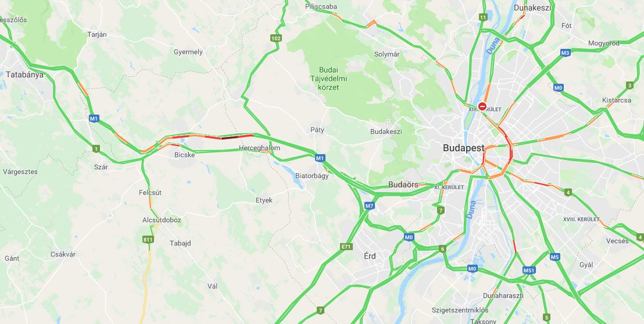
Task: Click the route 102 shield
Action: coord(277,38)
